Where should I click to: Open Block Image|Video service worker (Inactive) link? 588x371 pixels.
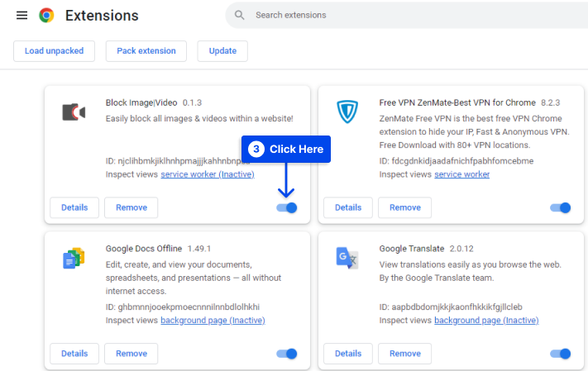tap(208, 174)
